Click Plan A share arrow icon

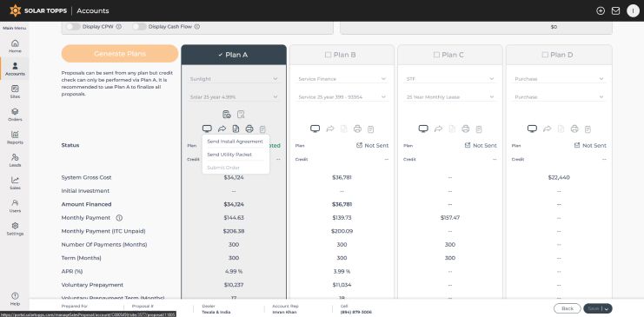coord(222,129)
